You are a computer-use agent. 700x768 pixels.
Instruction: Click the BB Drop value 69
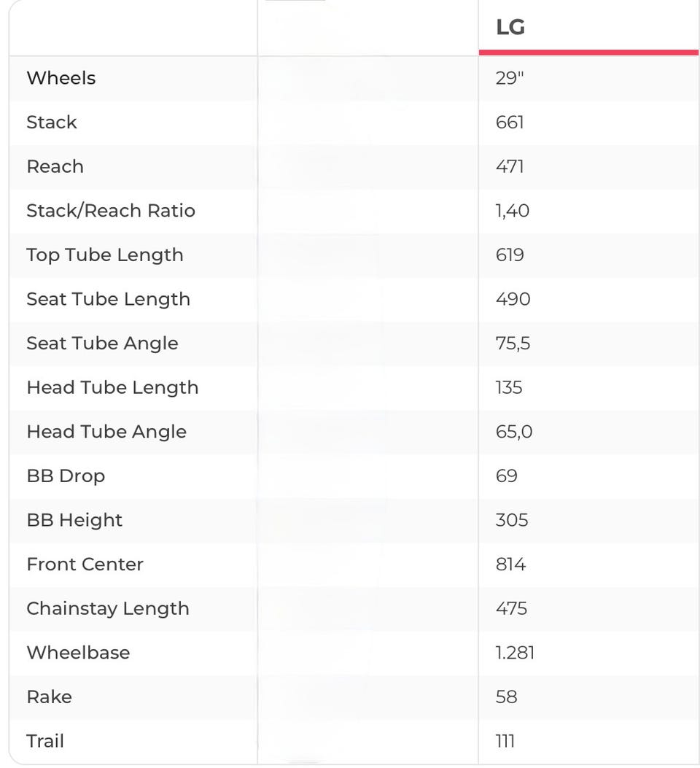click(506, 476)
